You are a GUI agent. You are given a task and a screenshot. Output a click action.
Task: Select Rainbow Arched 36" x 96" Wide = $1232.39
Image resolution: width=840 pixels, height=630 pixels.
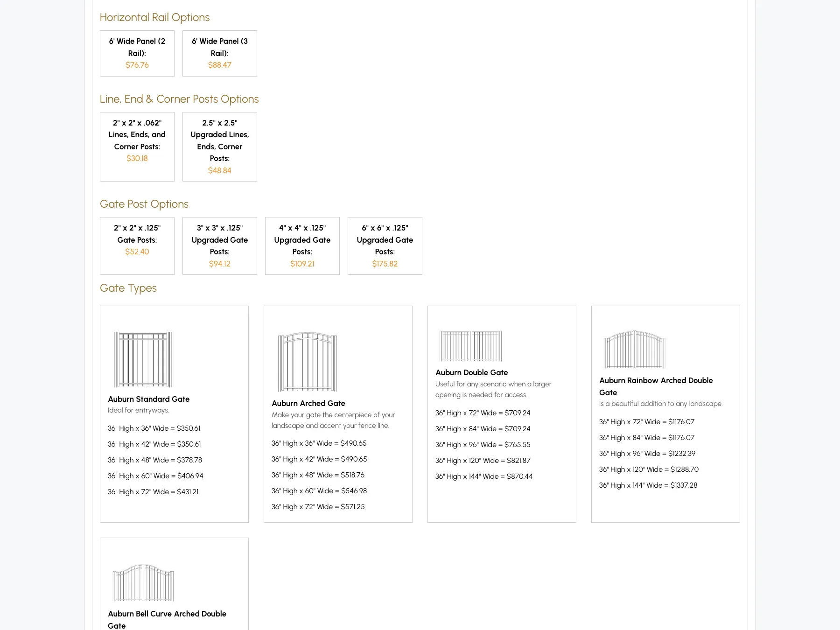[x=647, y=454]
